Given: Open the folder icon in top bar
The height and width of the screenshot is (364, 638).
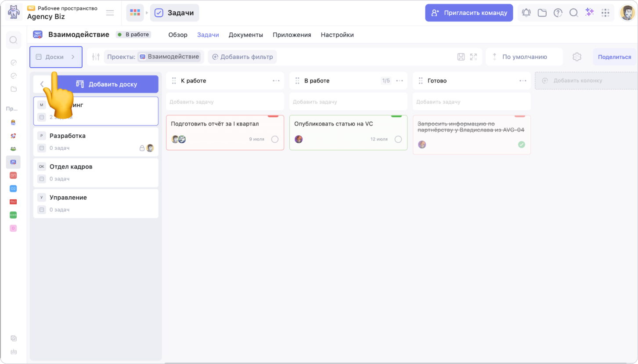Looking at the screenshot, I should (x=542, y=13).
